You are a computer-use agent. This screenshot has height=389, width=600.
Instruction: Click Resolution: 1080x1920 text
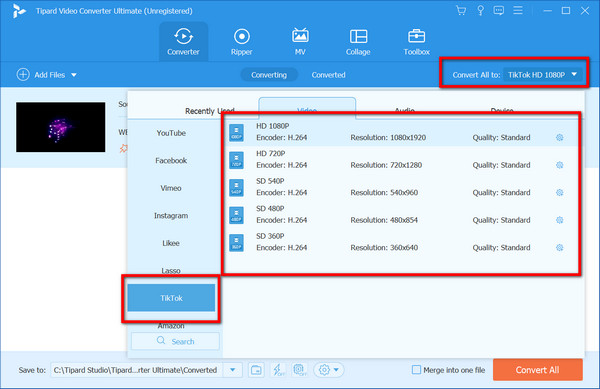pyautogui.click(x=388, y=137)
